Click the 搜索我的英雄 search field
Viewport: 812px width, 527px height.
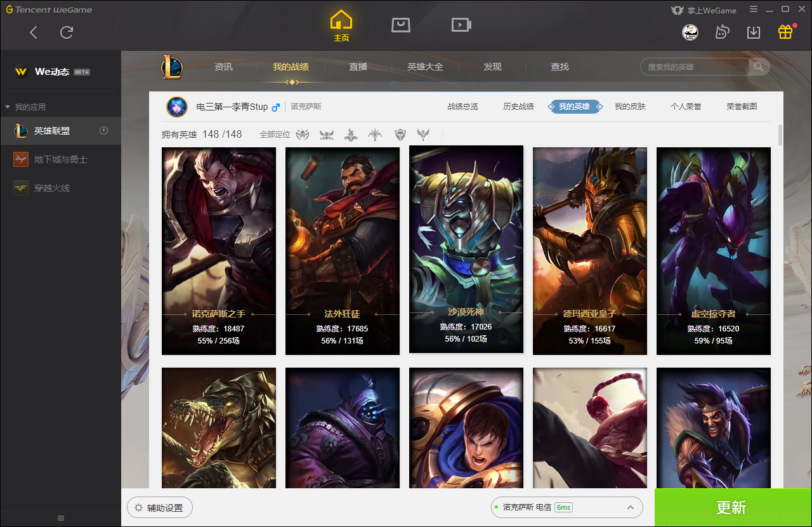[696, 67]
